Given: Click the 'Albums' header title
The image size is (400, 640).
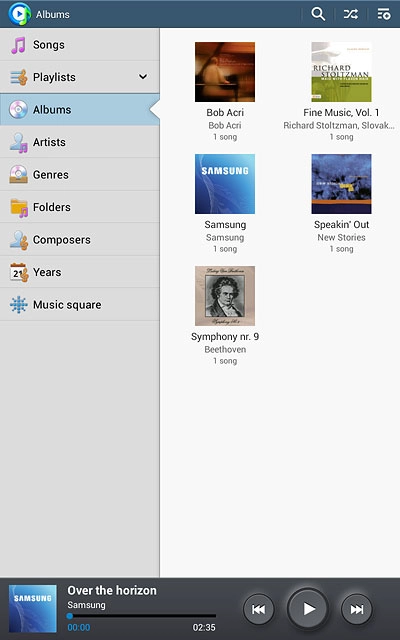Looking at the screenshot, I should pyautogui.click(x=53, y=14).
